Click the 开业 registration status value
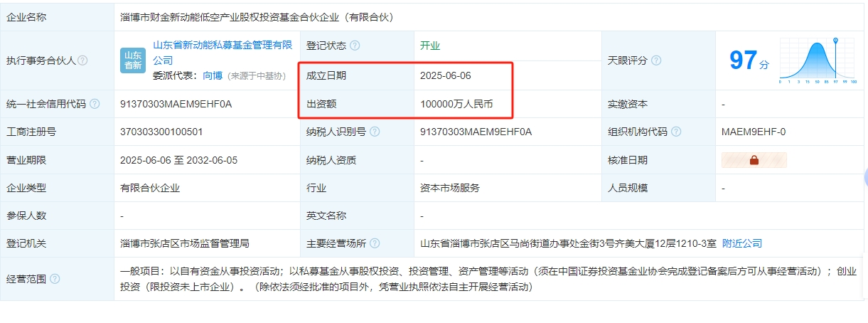The width and height of the screenshot is (868, 323). click(x=430, y=46)
